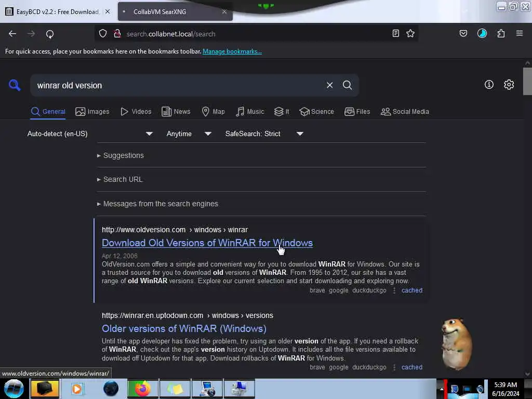
Task: Select the Science search category
Action: (x=317, y=112)
